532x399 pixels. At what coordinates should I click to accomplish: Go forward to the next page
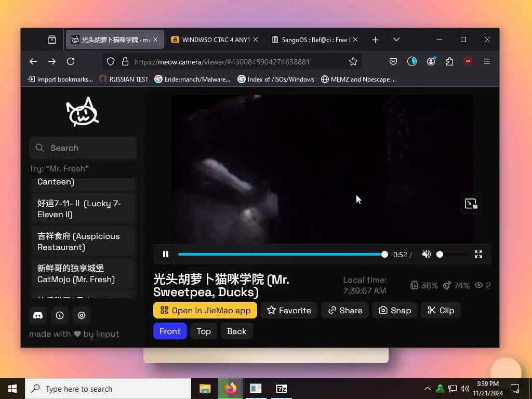52,61
